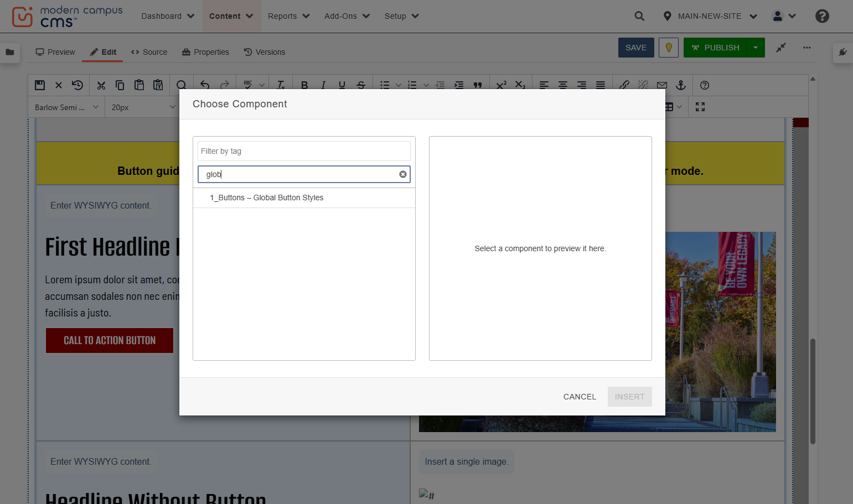This screenshot has height=504, width=853.
Task: Justify text alignment
Action: pyautogui.click(x=601, y=85)
